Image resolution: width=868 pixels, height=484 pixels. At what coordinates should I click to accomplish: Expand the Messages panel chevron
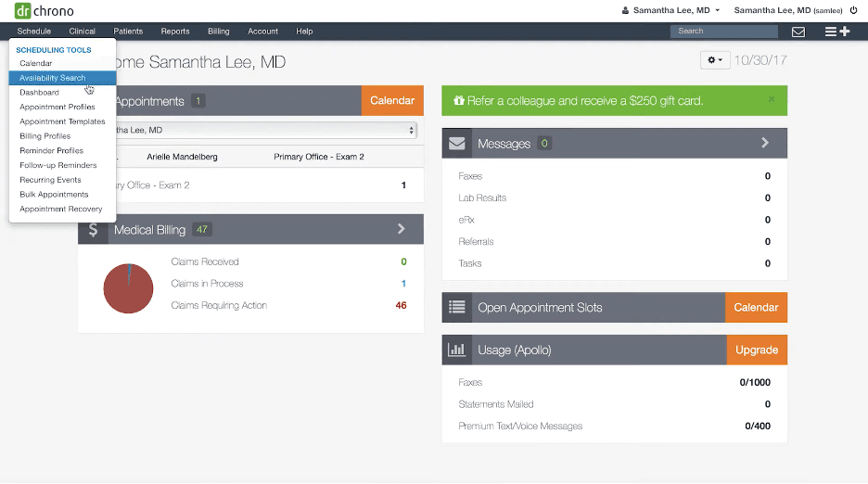[765, 144]
